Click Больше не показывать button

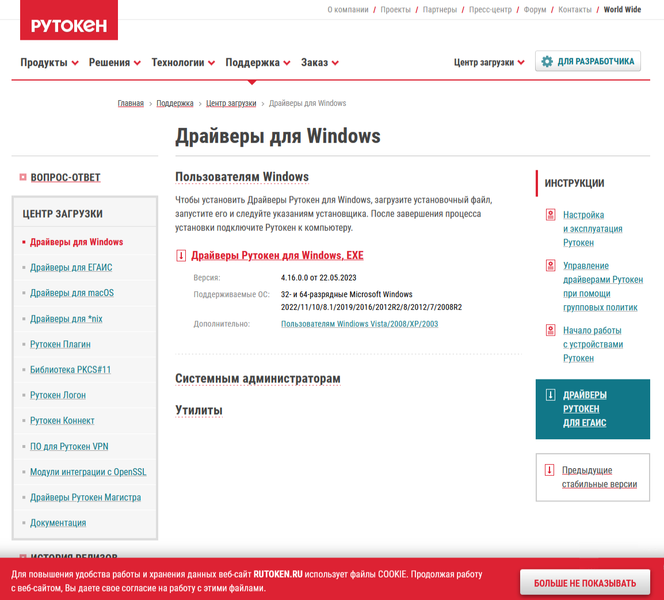tap(584, 582)
